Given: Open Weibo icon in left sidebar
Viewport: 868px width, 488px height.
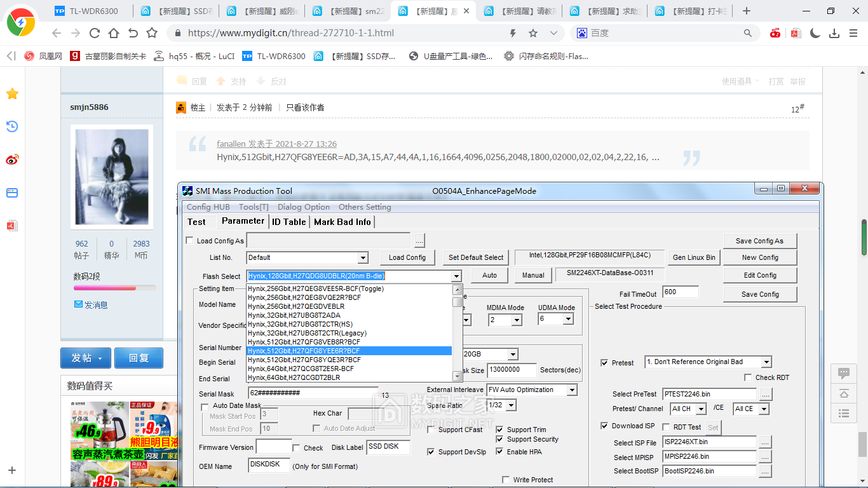Looking at the screenshot, I should 12,159.
